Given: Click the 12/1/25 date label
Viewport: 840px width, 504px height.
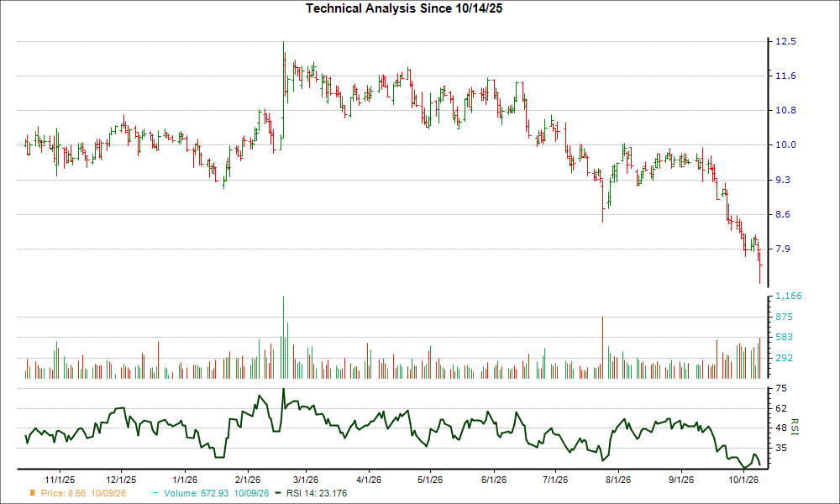Looking at the screenshot, I should pos(121,480).
